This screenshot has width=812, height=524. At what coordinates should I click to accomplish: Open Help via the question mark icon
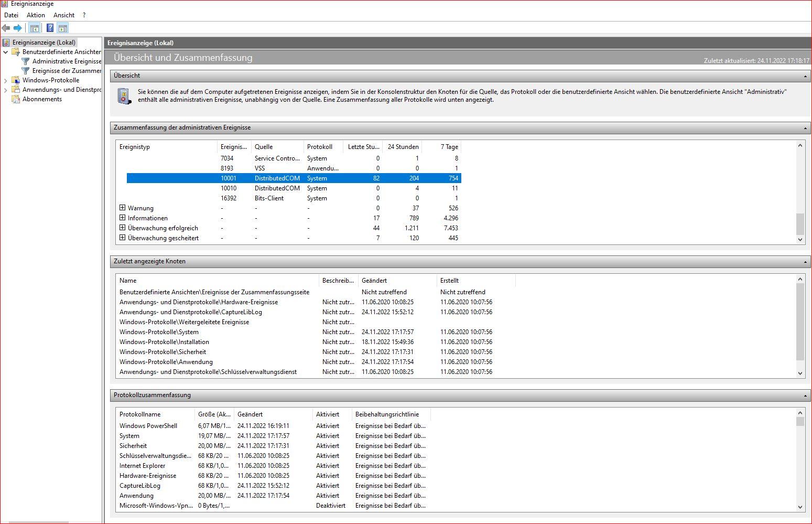(x=50, y=28)
